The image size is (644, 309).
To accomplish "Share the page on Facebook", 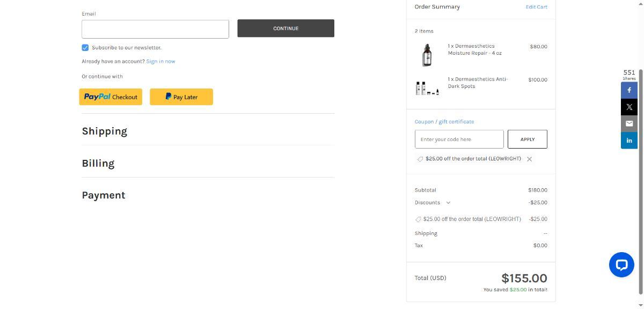I will [629, 90].
